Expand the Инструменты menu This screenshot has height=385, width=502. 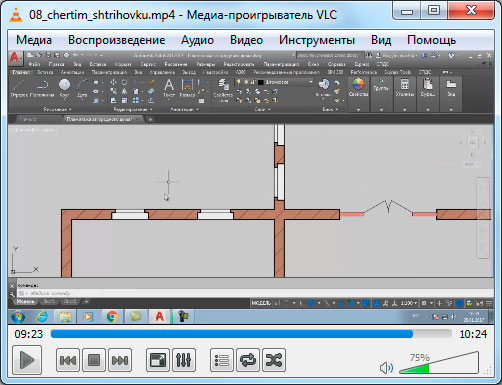point(317,40)
